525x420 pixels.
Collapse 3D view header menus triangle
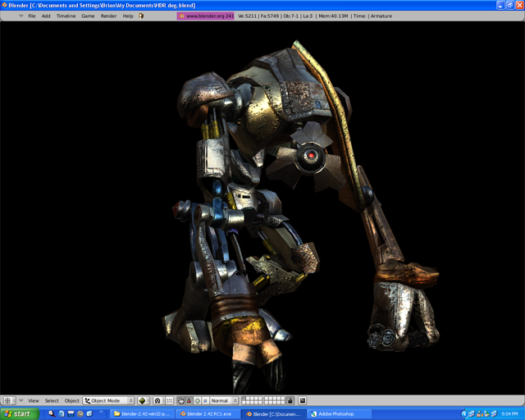(21, 400)
